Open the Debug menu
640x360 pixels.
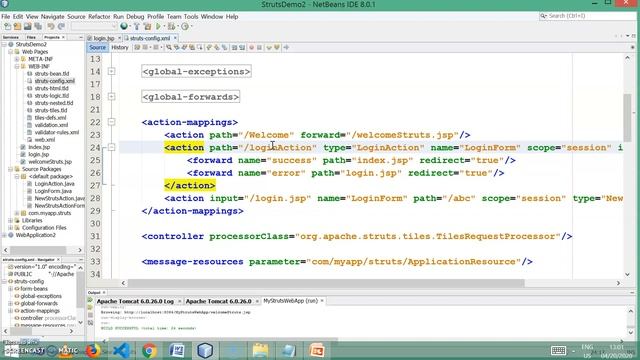(135, 17)
